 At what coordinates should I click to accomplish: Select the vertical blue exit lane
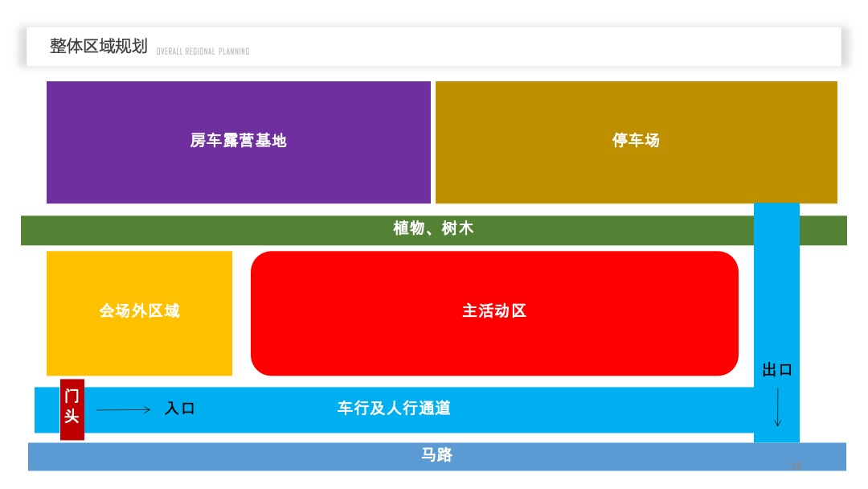pyautogui.click(x=776, y=281)
